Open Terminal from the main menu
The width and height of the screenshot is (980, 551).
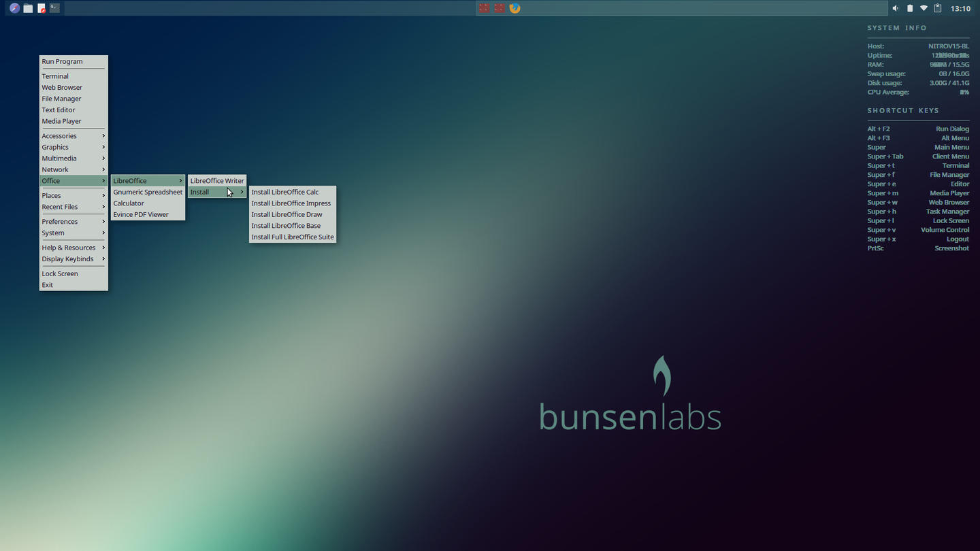coord(73,76)
